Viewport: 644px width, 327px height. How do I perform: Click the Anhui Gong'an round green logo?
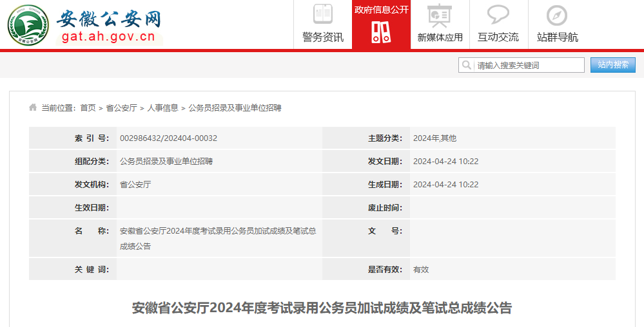(28, 25)
